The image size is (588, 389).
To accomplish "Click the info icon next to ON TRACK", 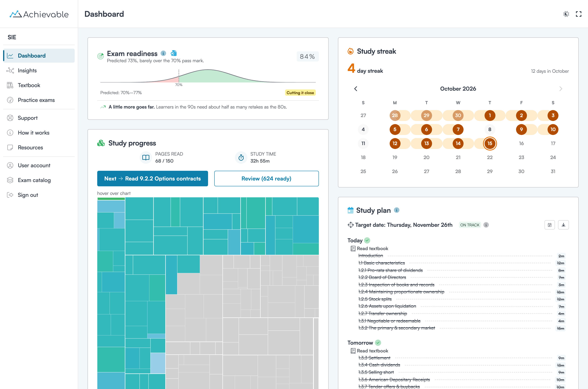I will (x=486, y=225).
